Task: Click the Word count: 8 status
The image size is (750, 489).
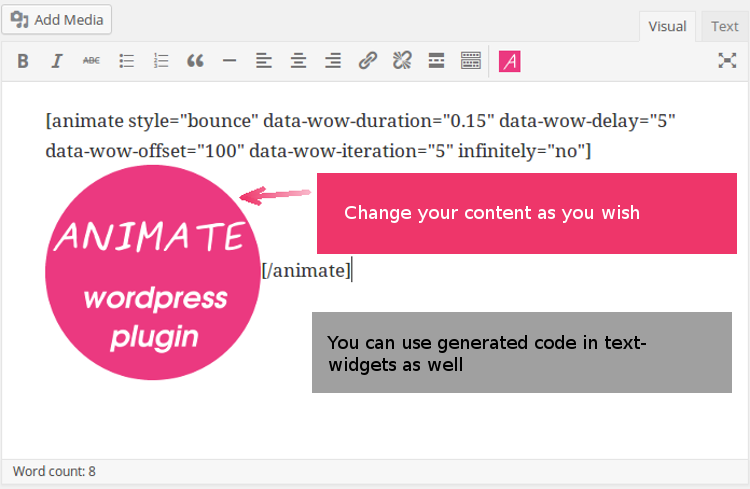Action: tap(54, 471)
